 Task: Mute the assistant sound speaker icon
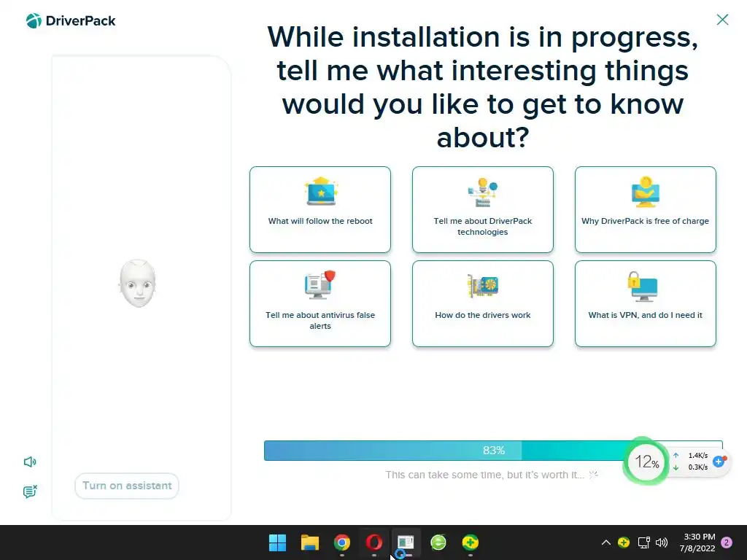coord(30,462)
